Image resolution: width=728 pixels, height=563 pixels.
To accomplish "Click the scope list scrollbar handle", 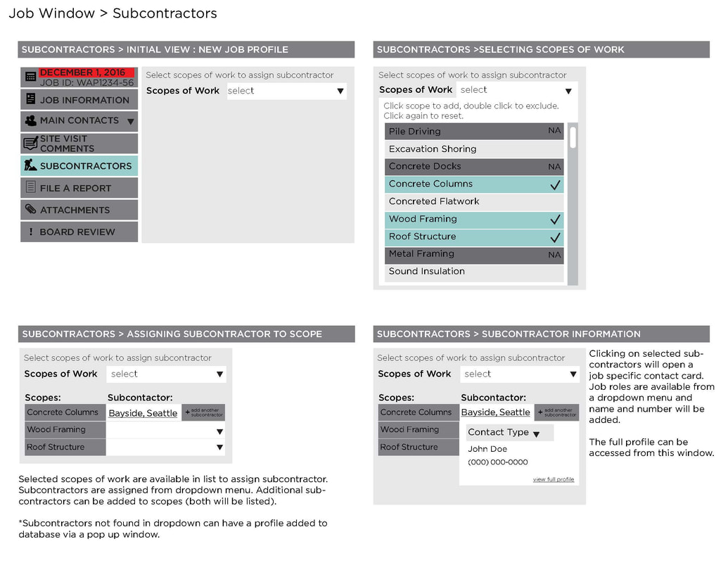I will (x=573, y=137).
